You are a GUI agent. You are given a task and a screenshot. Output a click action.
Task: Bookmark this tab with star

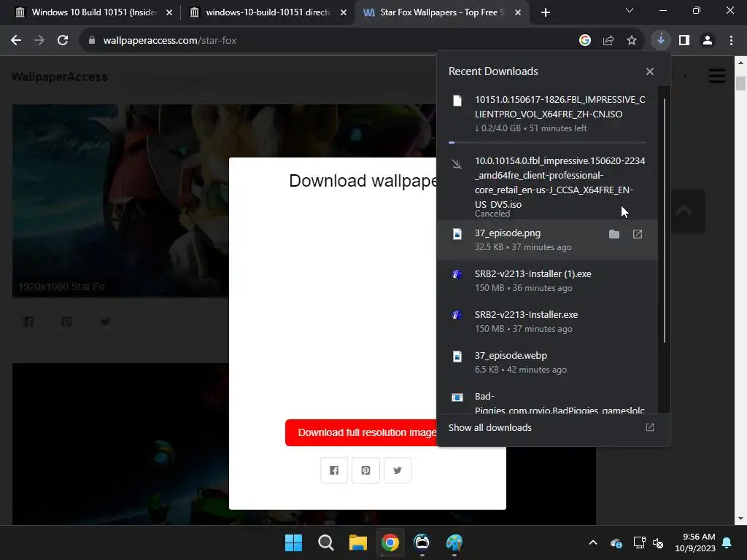632,41
